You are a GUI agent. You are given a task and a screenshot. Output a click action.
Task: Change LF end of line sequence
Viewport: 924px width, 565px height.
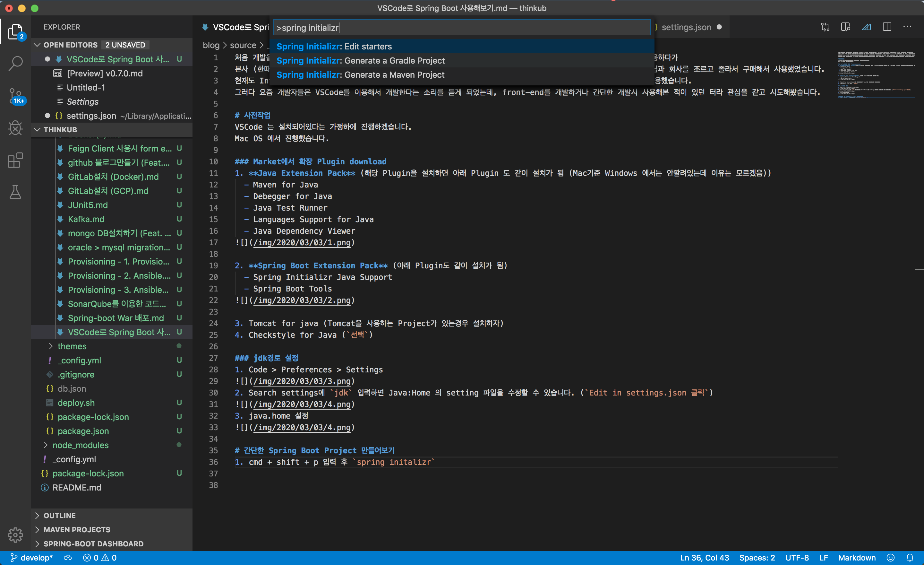point(824,558)
